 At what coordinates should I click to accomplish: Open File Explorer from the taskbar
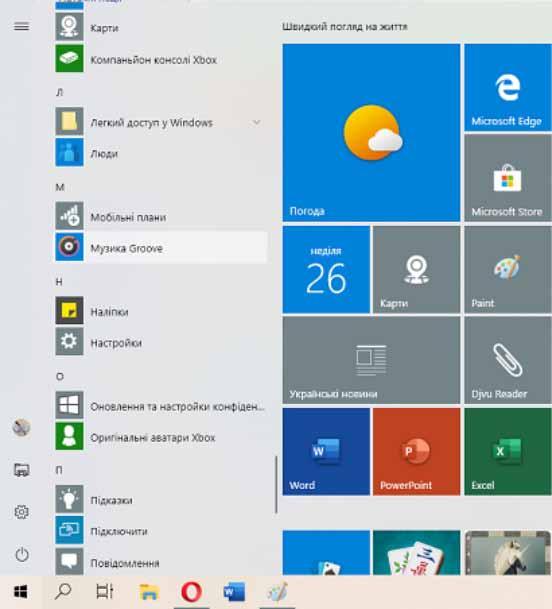149,592
